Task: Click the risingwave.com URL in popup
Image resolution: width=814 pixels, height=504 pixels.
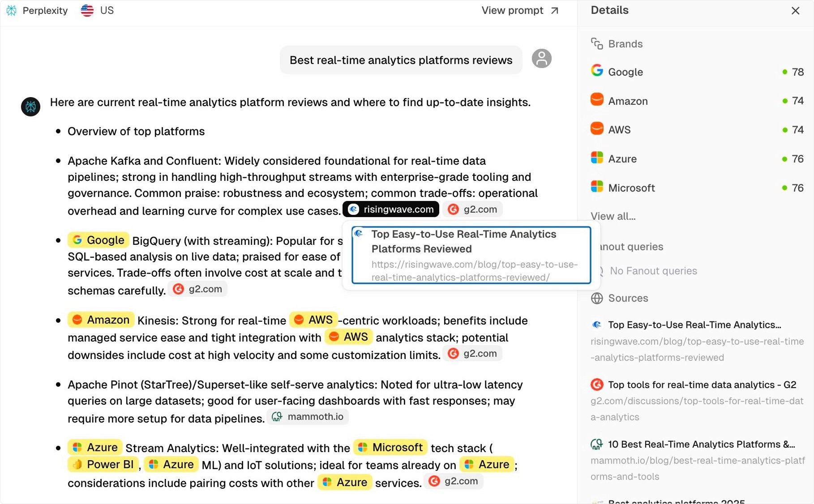Action: [x=475, y=271]
